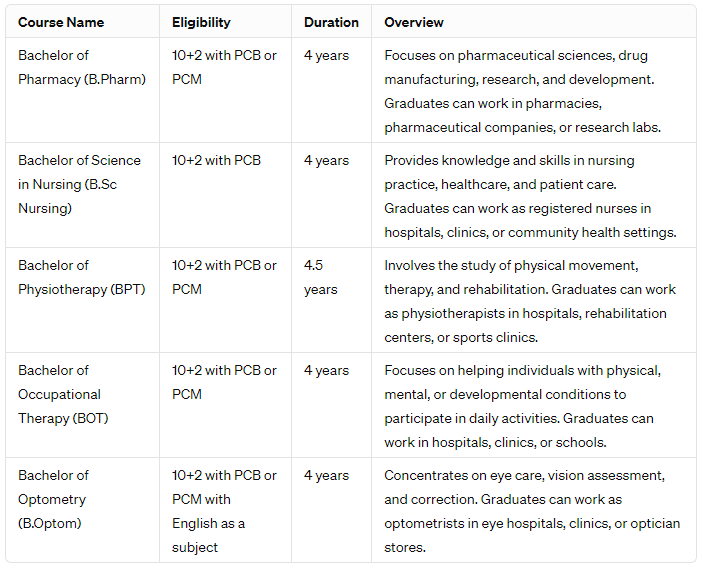Click the Course Name column header

click(x=61, y=22)
